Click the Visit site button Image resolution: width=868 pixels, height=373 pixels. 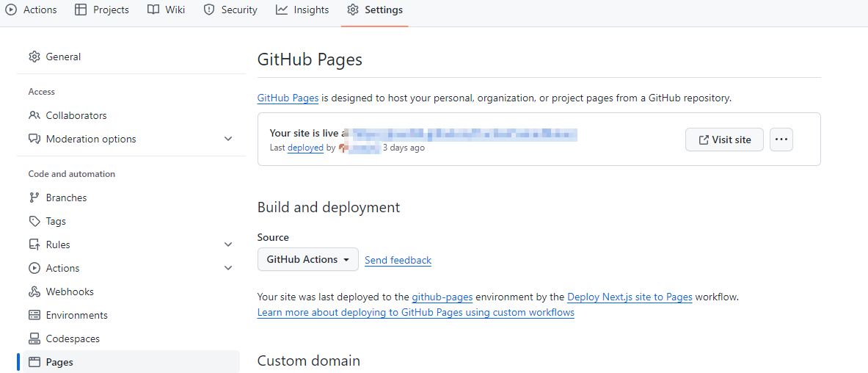(x=725, y=140)
